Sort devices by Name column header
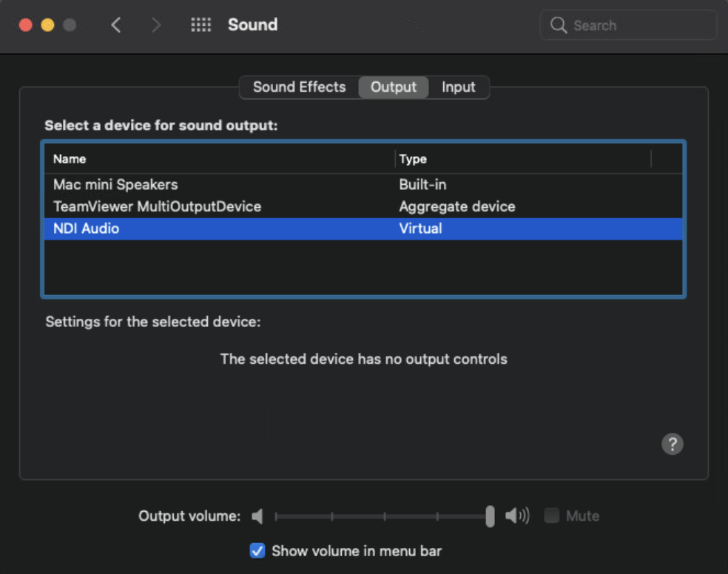Screen dimensions: 728x574 click(x=70, y=159)
